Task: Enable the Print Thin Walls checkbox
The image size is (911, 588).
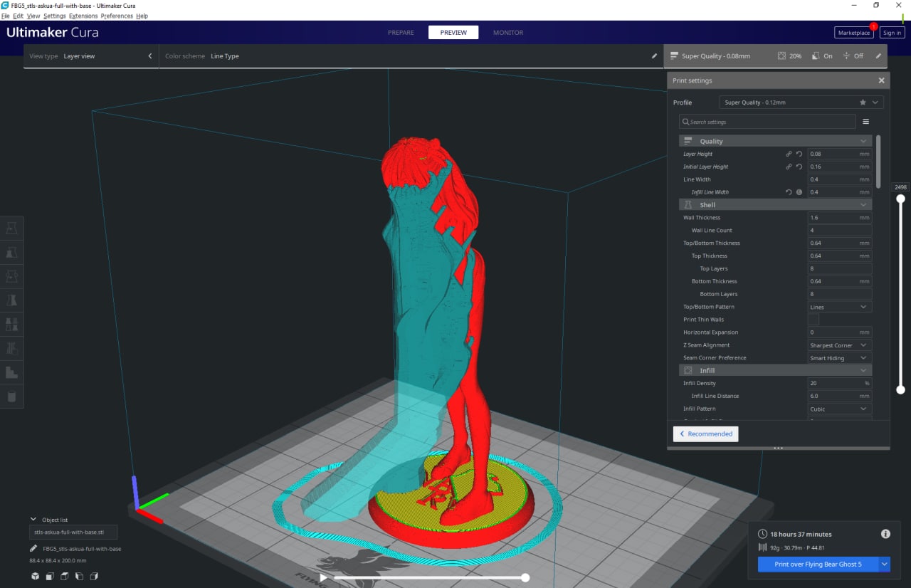Action: tap(813, 320)
